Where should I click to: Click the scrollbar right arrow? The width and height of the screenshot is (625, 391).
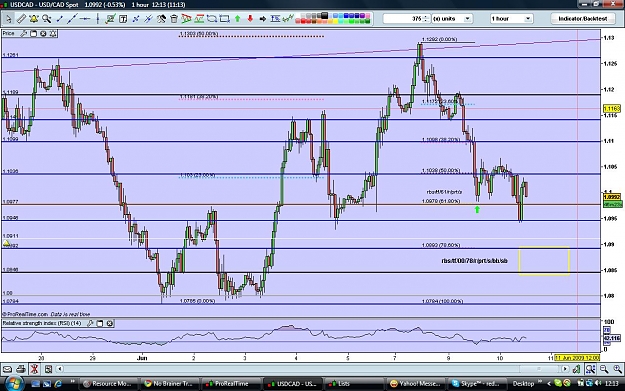point(565,369)
